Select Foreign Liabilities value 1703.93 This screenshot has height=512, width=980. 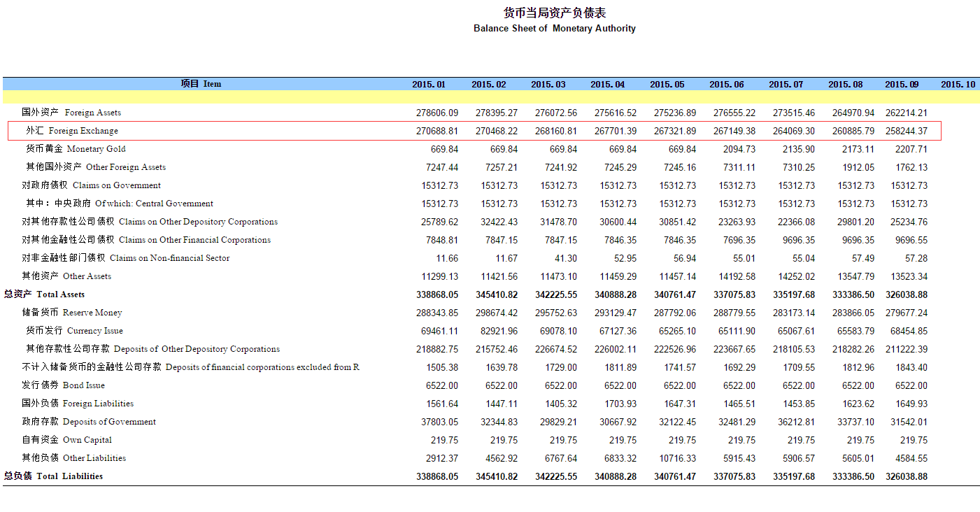[620, 404]
